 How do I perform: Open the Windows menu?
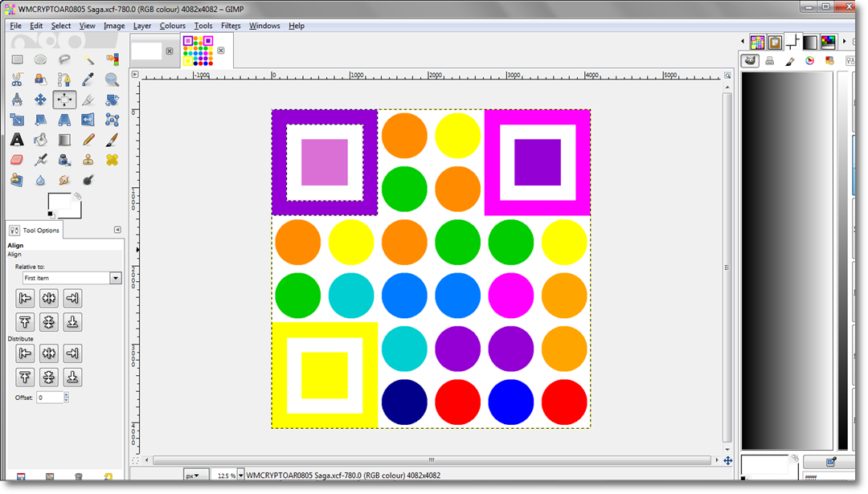click(x=264, y=26)
